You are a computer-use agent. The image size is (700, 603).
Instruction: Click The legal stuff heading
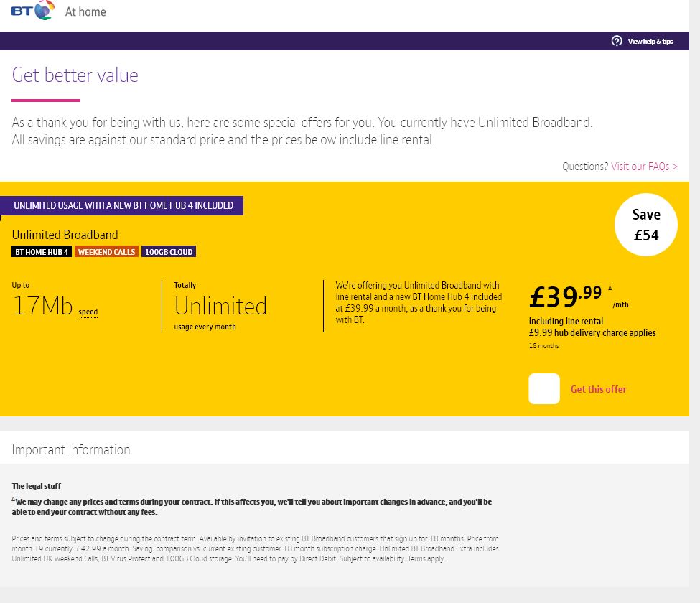36,486
